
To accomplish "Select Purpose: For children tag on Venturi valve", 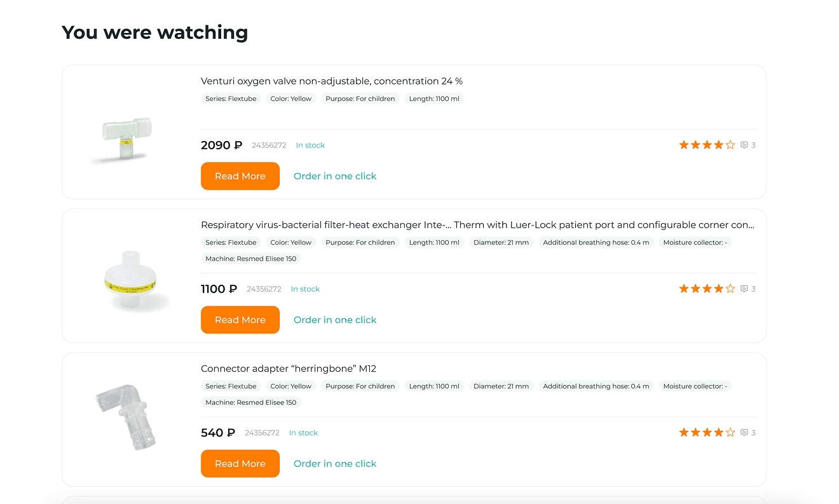I will 360,99.
